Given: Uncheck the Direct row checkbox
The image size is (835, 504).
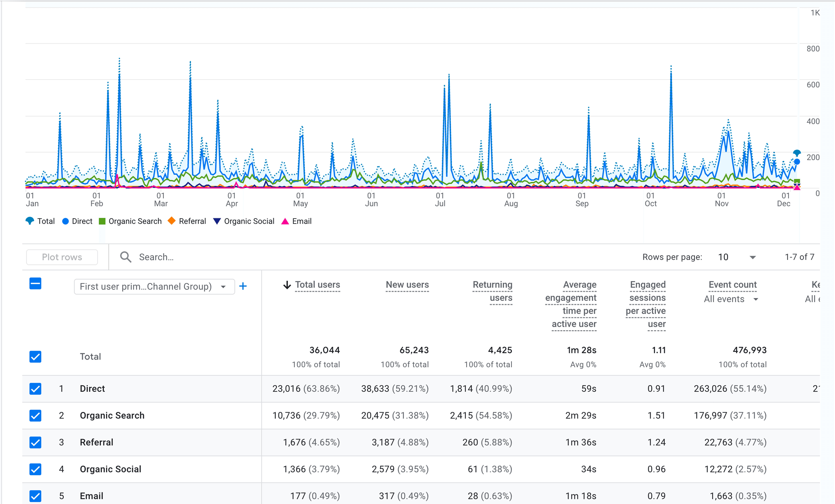Looking at the screenshot, I should click(35, 388).
